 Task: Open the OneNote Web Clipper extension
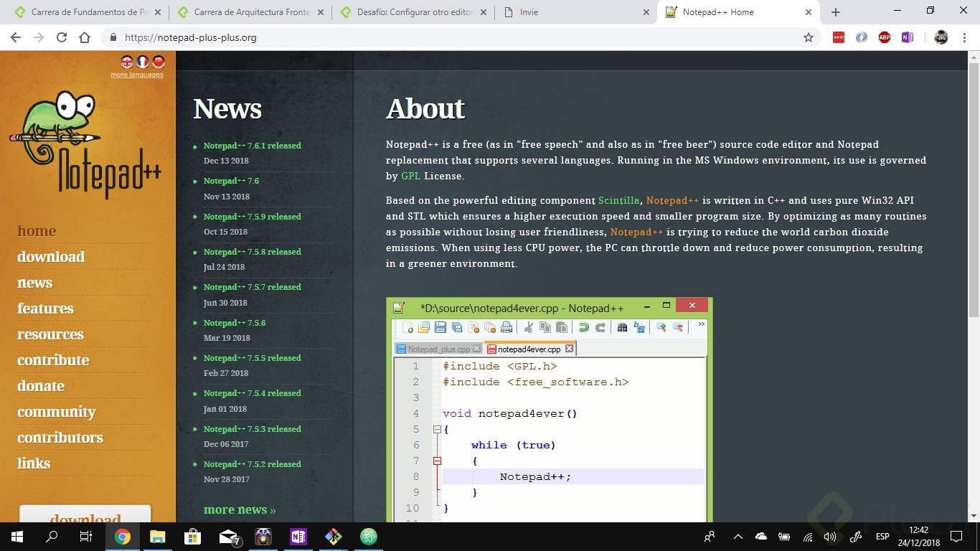click(908, 37)
